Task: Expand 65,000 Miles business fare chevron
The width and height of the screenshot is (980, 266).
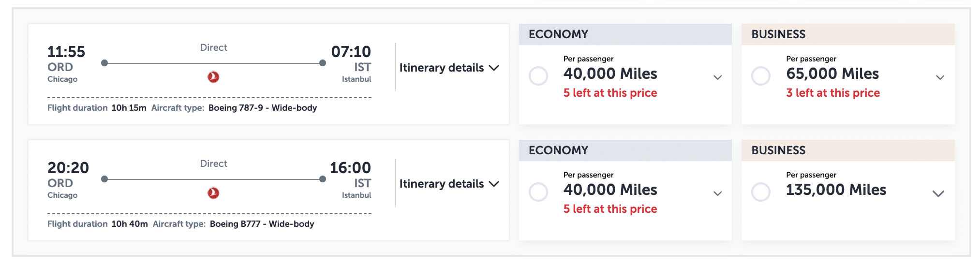Action: point(940,77)
